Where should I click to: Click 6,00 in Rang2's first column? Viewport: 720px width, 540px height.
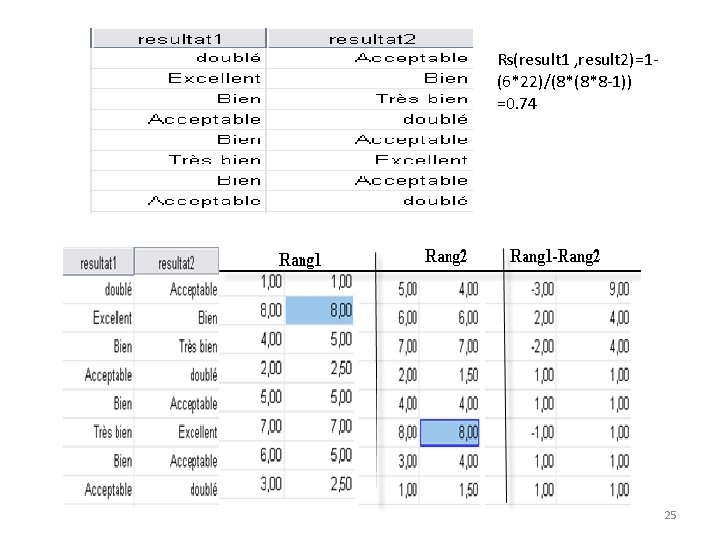(408, 318)
